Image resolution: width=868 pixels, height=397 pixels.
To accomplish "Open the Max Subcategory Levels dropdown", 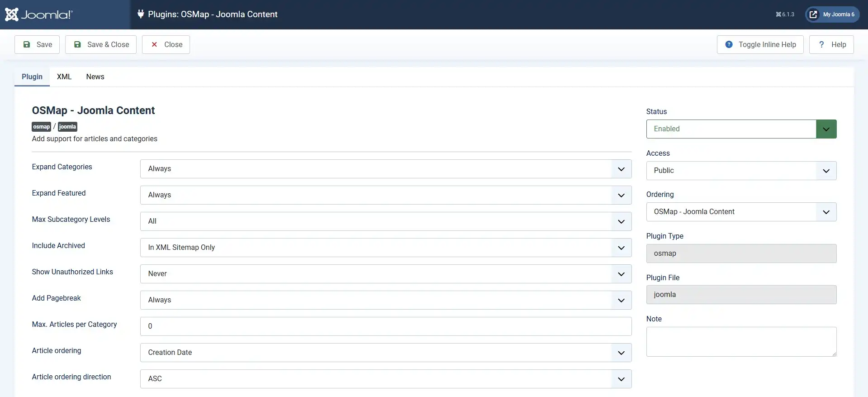I will pos(386,221).
